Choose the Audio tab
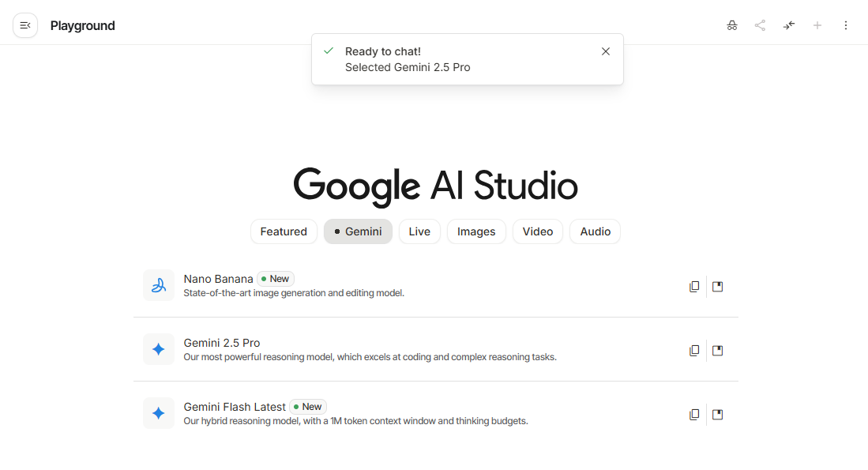868x470 pixels. pos(595,231)
